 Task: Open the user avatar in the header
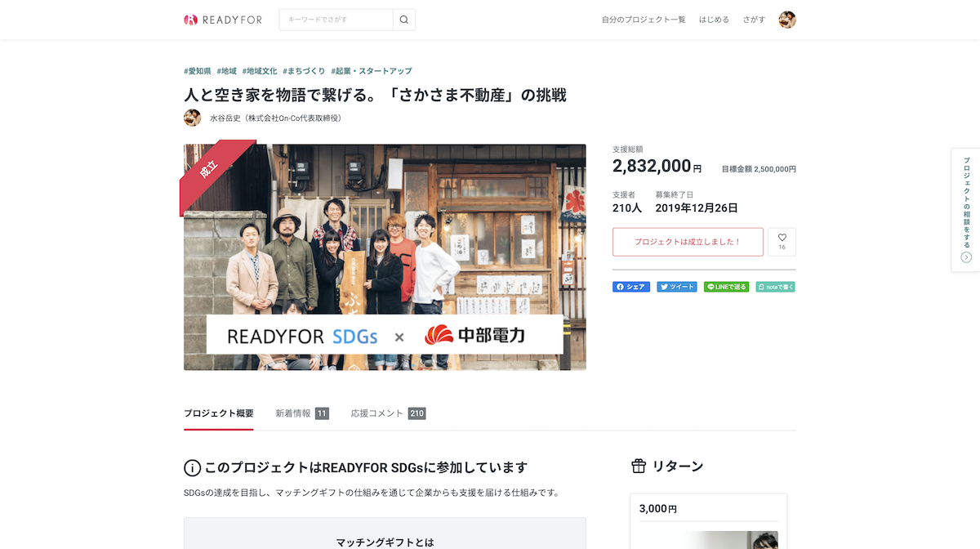(787, 20)
